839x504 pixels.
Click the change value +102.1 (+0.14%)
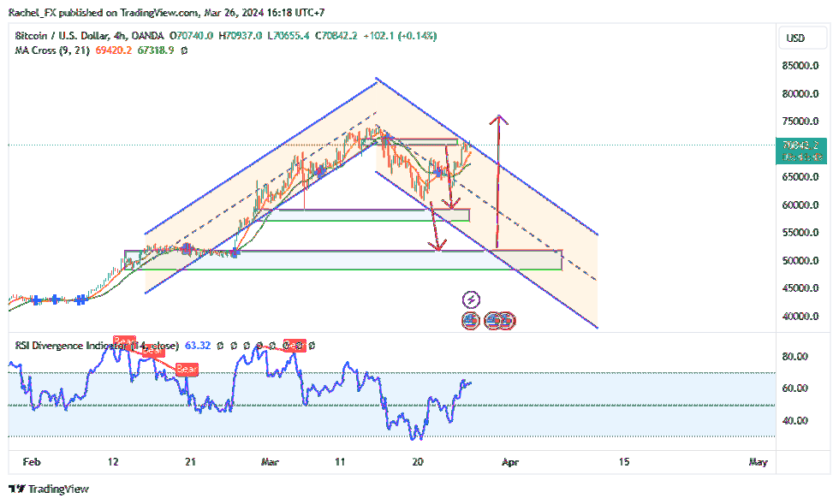(400, 36)
